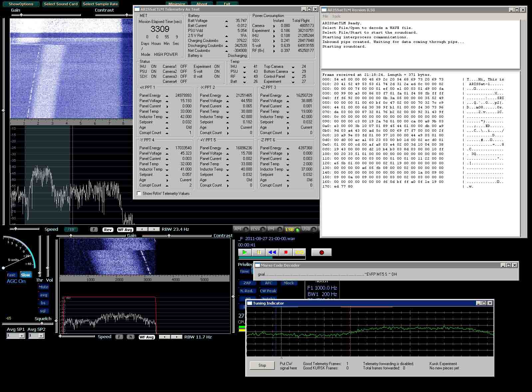This screenshot has height=392, width=532.
Task: Click the playback progress bar
Action: point(271,258)
